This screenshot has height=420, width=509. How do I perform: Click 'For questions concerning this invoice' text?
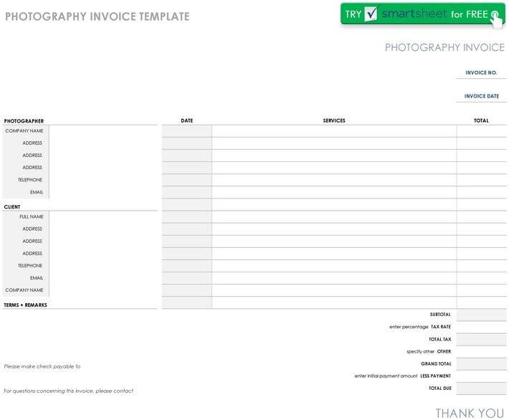69,391
